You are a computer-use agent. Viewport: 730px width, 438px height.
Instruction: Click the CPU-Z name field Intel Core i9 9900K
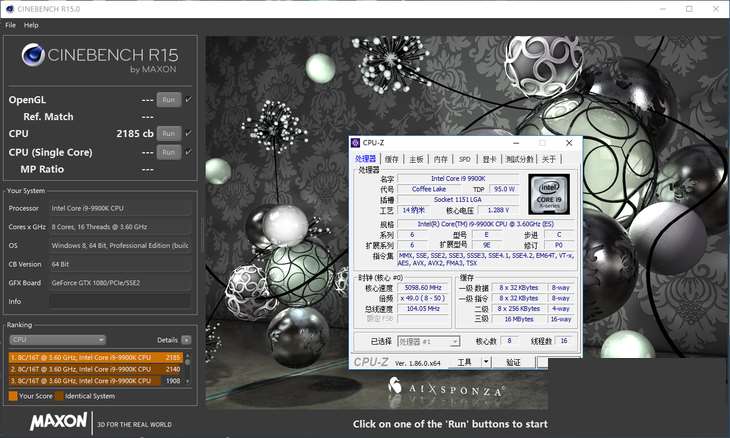coord(458,179)
